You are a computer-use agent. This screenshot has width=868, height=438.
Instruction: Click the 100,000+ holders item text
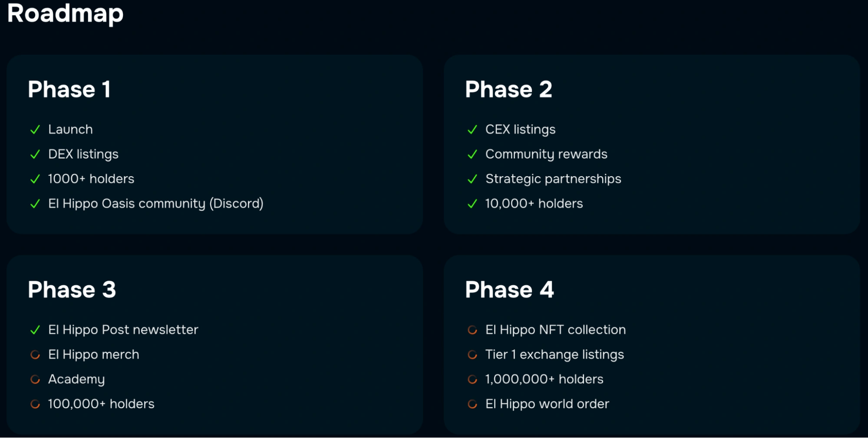(101, 404)
